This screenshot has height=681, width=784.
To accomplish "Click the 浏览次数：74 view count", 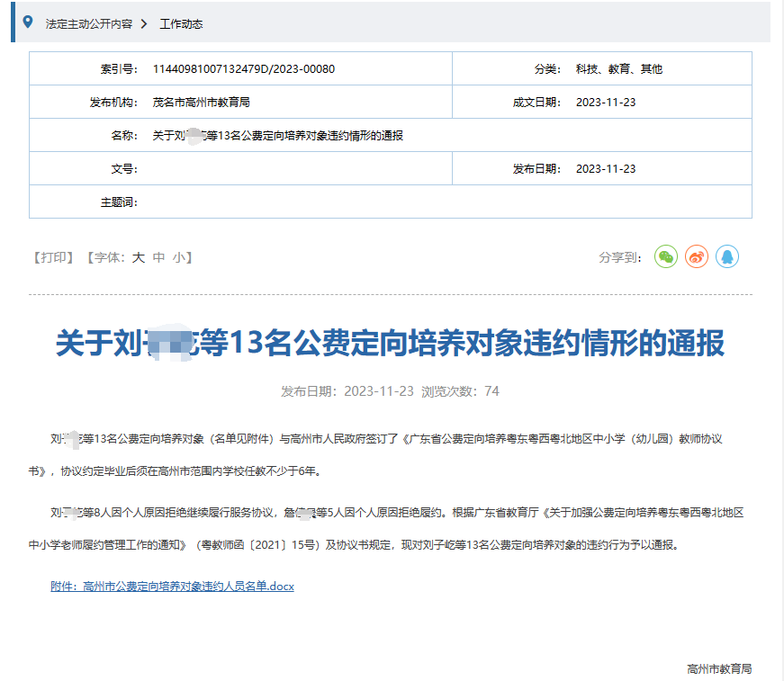I will tap(460, 391).
